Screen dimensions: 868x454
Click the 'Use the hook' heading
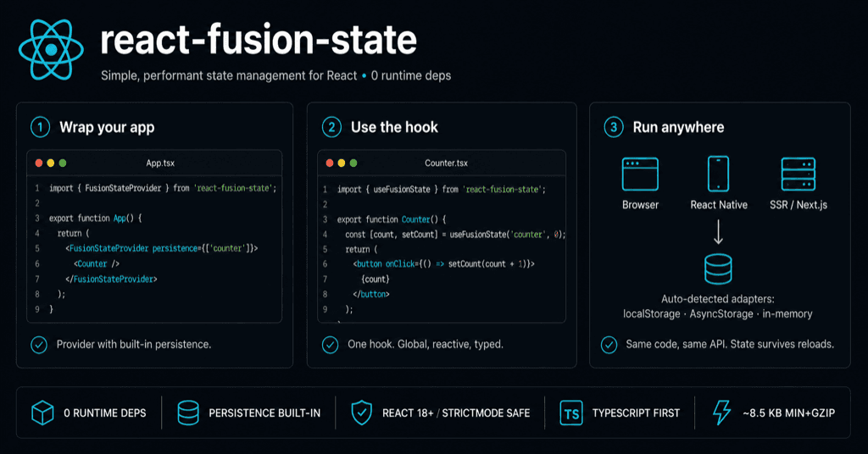click(394, 127)
